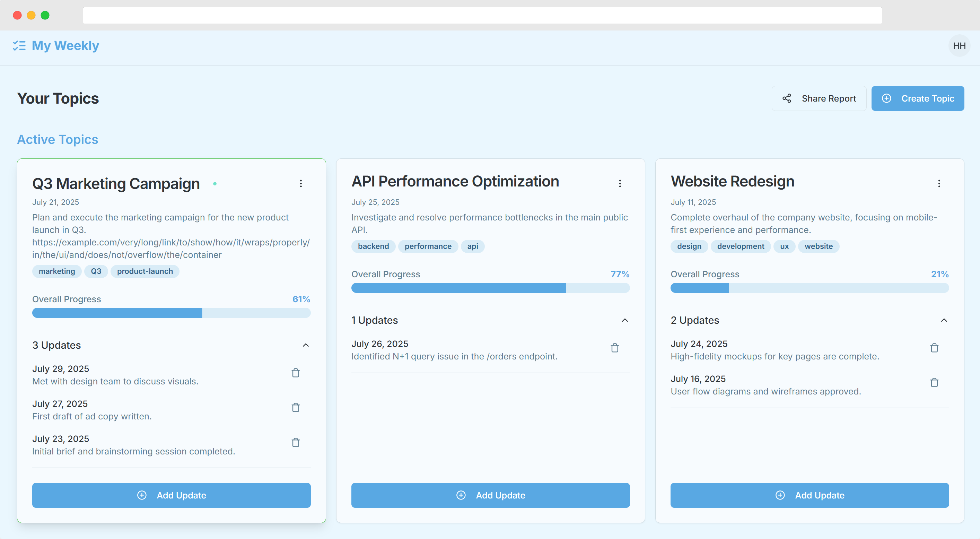This screenshot has height=539, width=980.
Task: Add an update to the Website Redesign topic
Action: [809, 495]
